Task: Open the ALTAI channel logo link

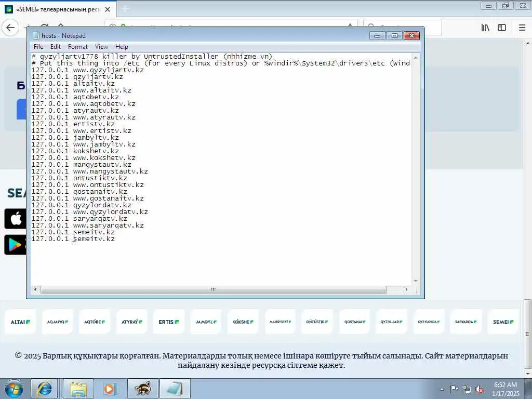Action: pyautogui.click(x=20, y=322)
